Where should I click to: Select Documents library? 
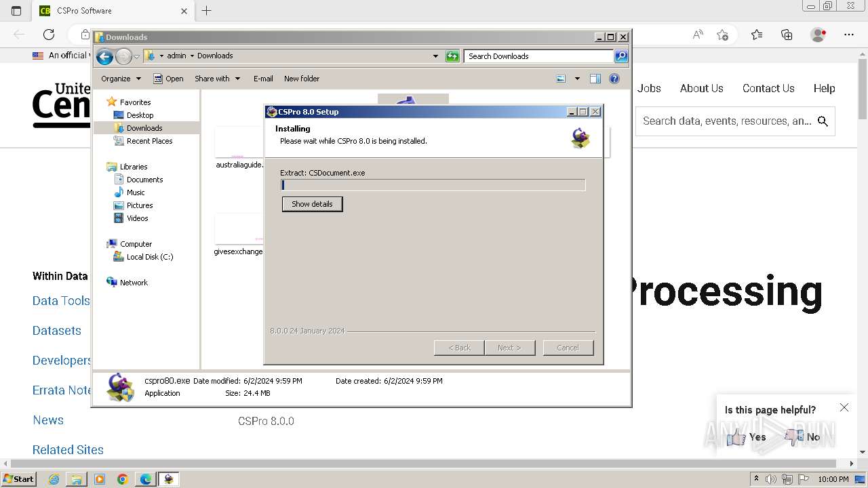(144, 180)
